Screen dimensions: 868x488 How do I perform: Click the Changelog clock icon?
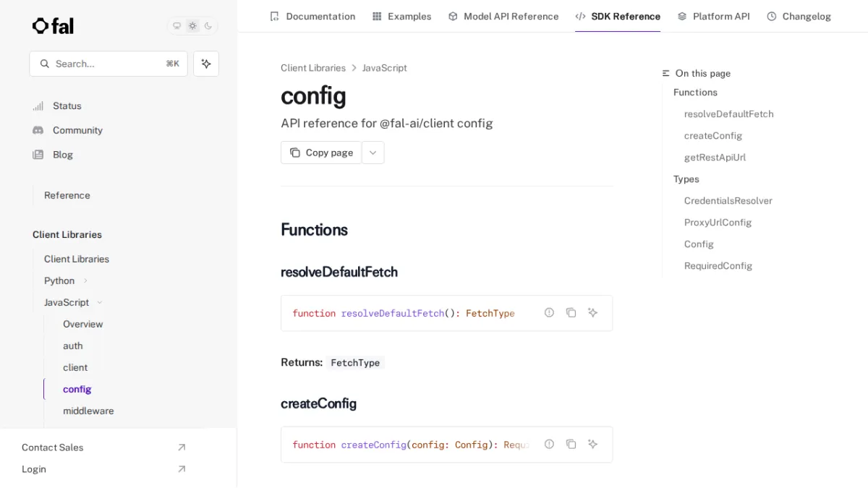(772, 16)
